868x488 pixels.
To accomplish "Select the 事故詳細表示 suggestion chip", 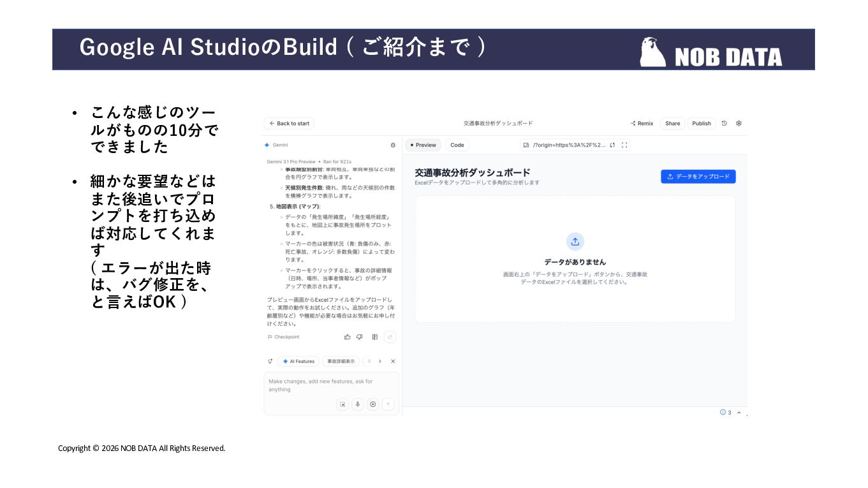I will [x=341, y=361].
